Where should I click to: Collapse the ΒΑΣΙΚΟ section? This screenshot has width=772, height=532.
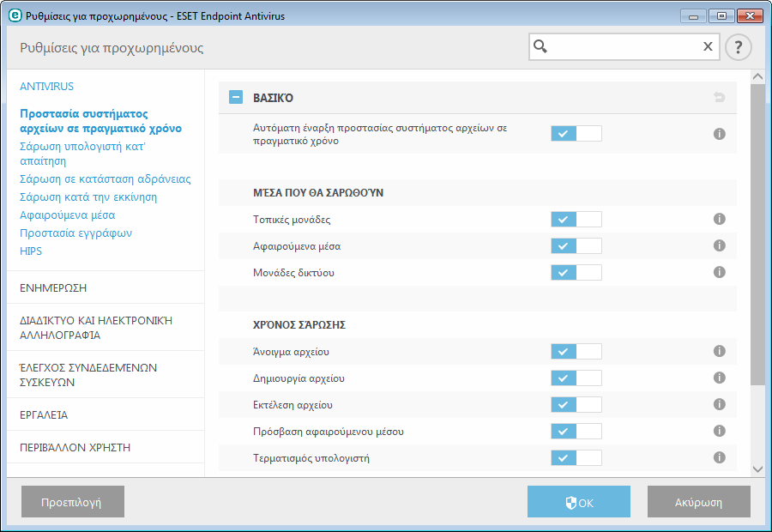click(x=236, y=97)
